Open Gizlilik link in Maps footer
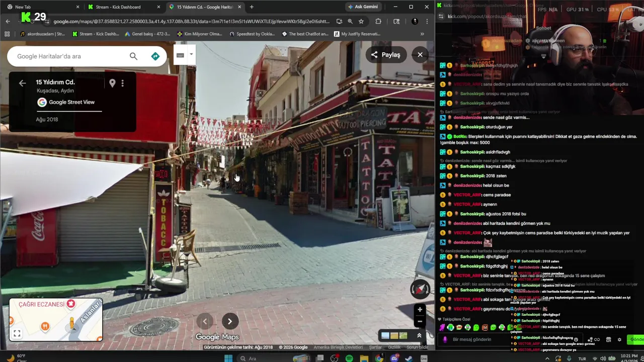The width and height of the screenshot is (644, 362). pyautogui.click(x=394, y=347)
